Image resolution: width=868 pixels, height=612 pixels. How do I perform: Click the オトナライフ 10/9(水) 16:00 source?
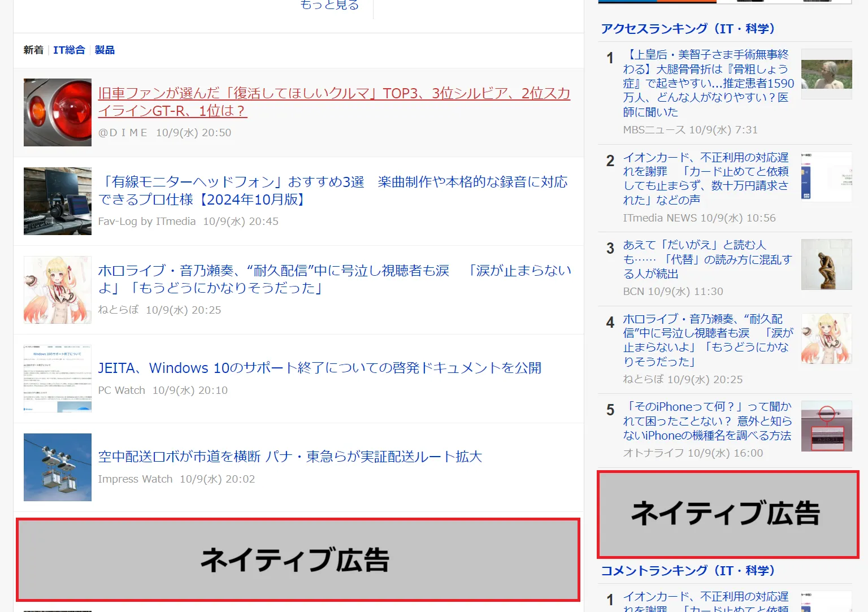pos(693,453)
